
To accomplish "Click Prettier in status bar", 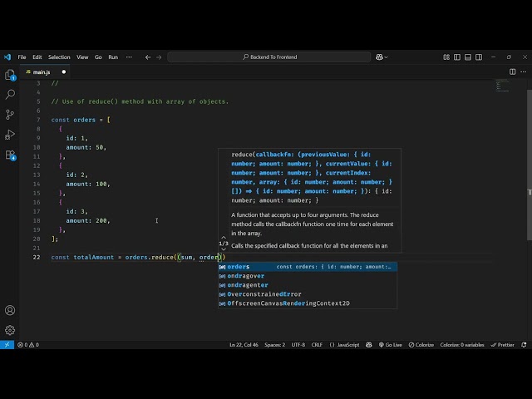I will (x=502, y=345).
